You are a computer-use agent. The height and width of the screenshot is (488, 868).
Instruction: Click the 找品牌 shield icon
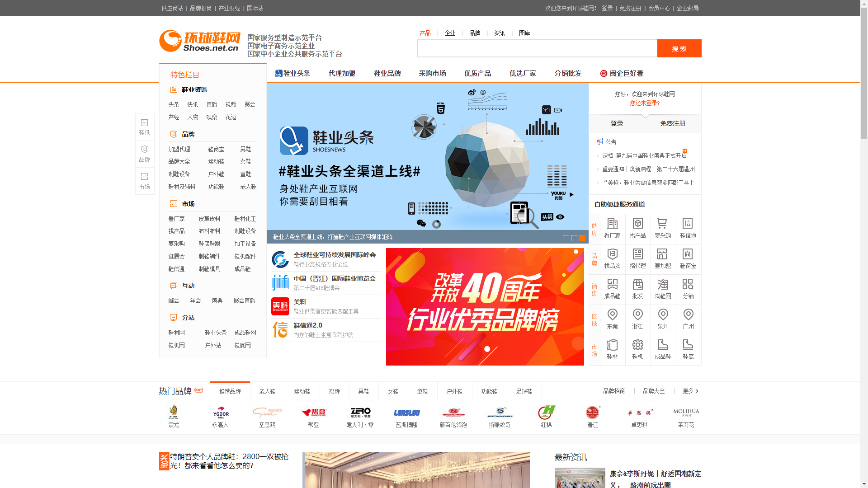coord(612,254)
